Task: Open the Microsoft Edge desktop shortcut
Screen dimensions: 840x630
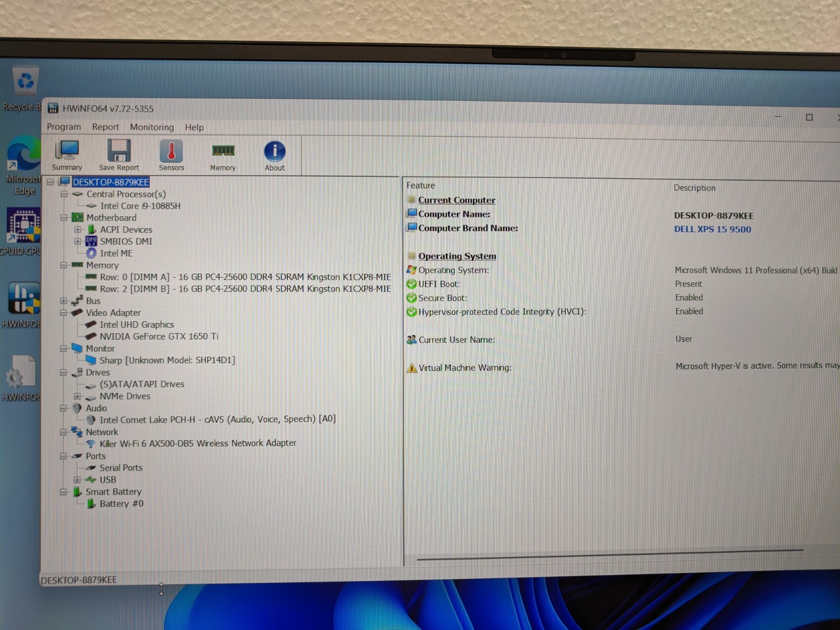Action: pyautogui.click(x=23, y=166)
